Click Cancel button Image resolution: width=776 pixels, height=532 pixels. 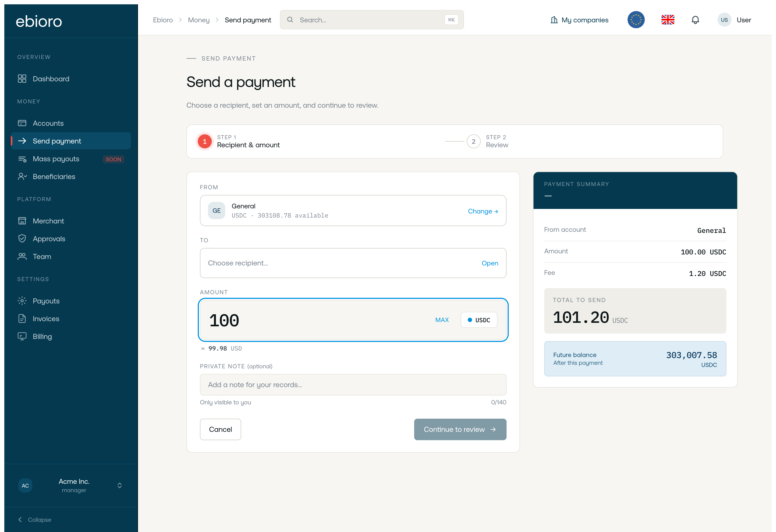tap(220, 429)
